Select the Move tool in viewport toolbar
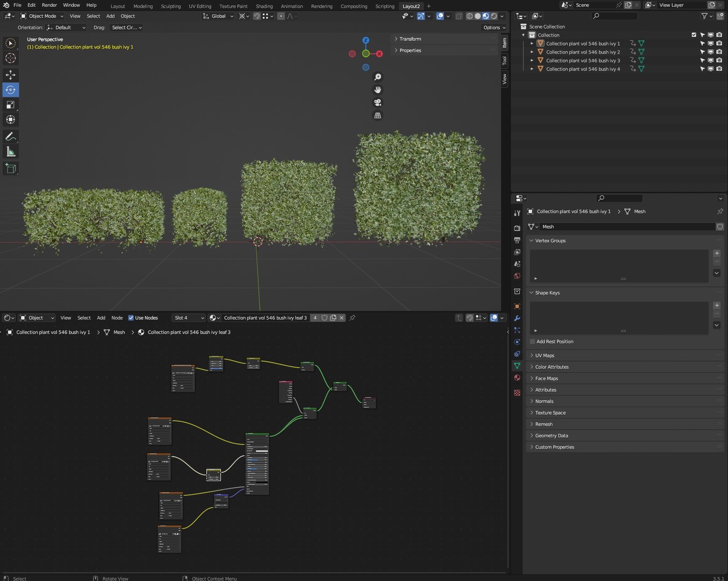 coord(10,75)
